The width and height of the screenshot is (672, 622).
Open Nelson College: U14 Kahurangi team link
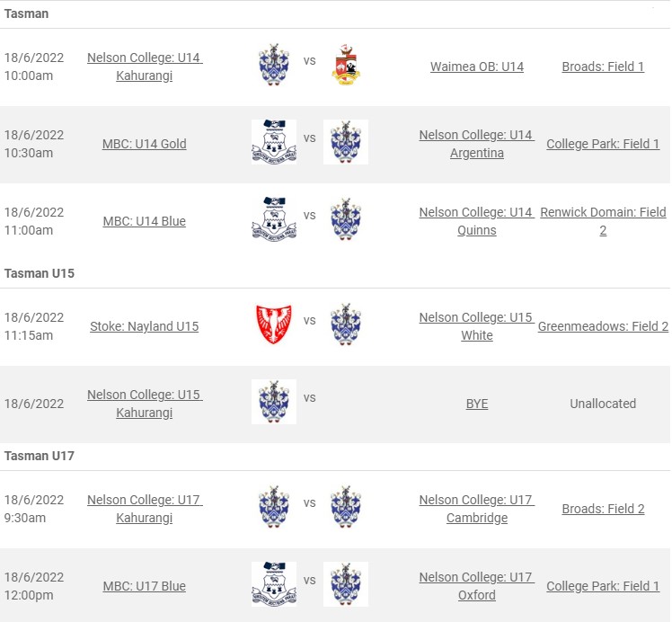(x=145, y=67)
